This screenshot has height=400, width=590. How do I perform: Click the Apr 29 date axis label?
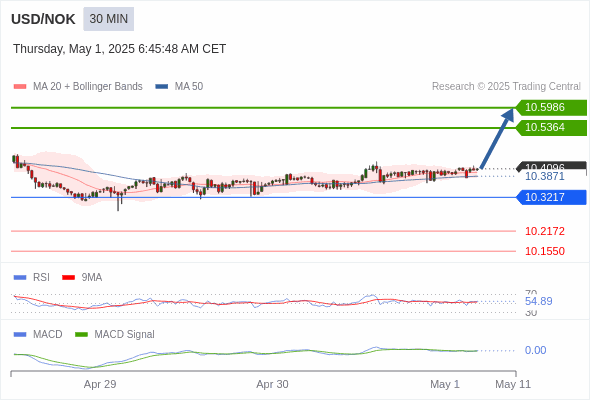100,384
